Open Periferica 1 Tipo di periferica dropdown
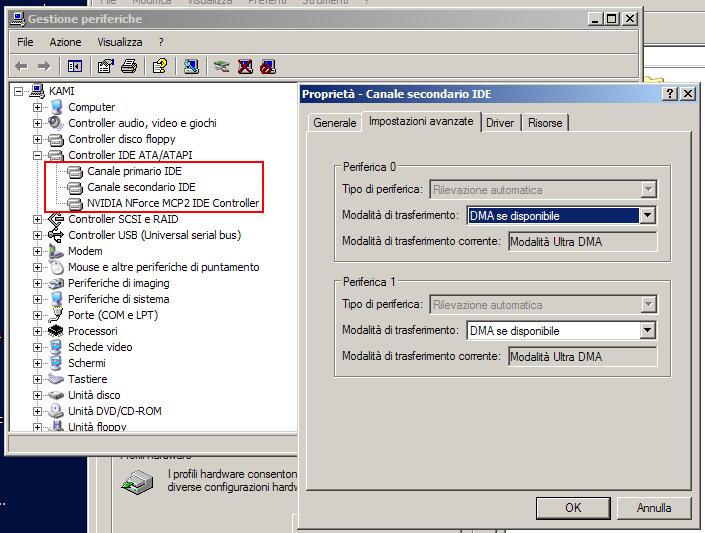Image resolution: width=705 pixels, height=533 pixels. [x=648, y=305]
